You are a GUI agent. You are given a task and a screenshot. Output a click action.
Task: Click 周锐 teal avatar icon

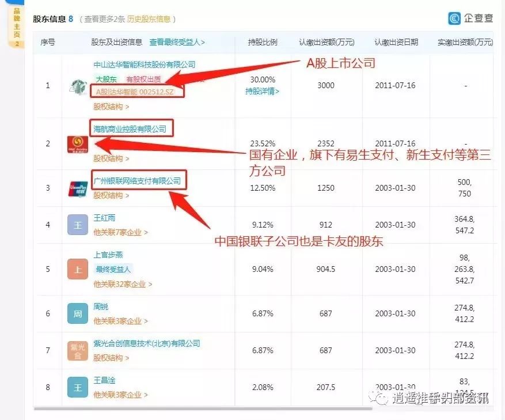(x=78, y=313)
